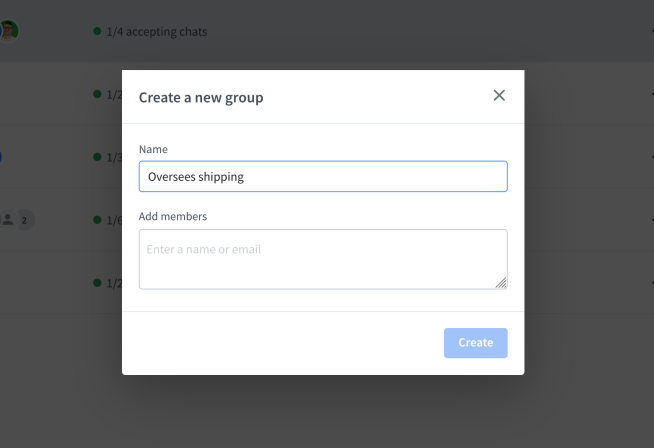
Task: Click the Add members label
Action: coord(173,216)
